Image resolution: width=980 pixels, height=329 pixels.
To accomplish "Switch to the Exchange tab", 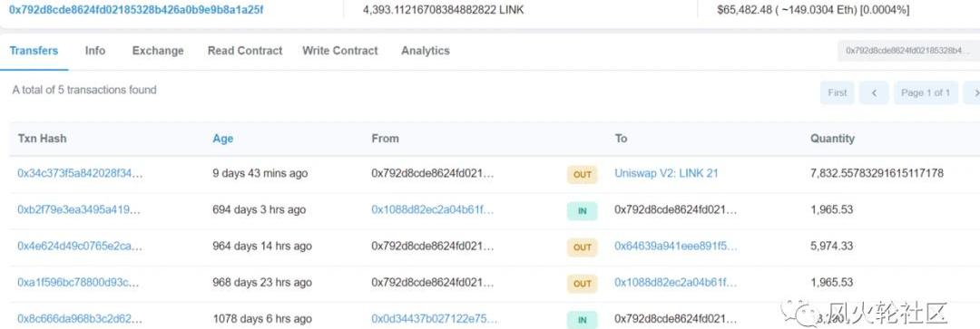I will pos(158,51).
